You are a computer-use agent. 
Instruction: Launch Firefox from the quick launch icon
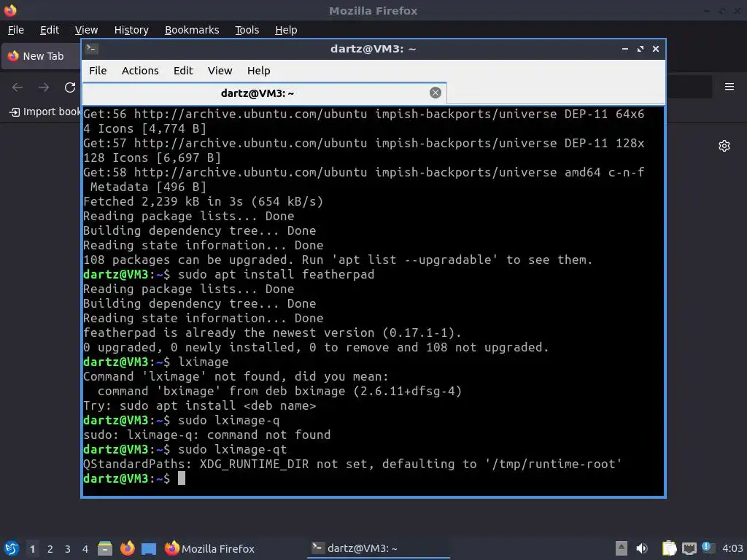127,548
